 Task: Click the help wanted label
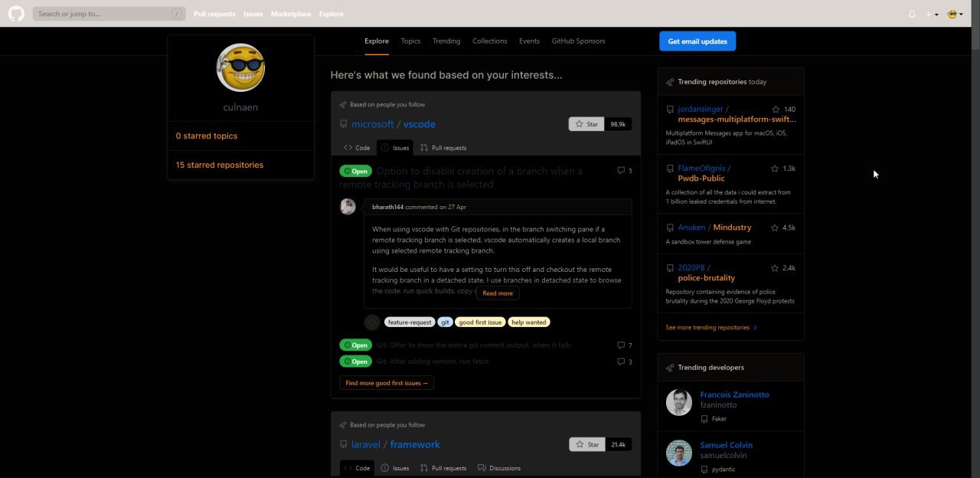pyautogui.click(x=529, y=322)
